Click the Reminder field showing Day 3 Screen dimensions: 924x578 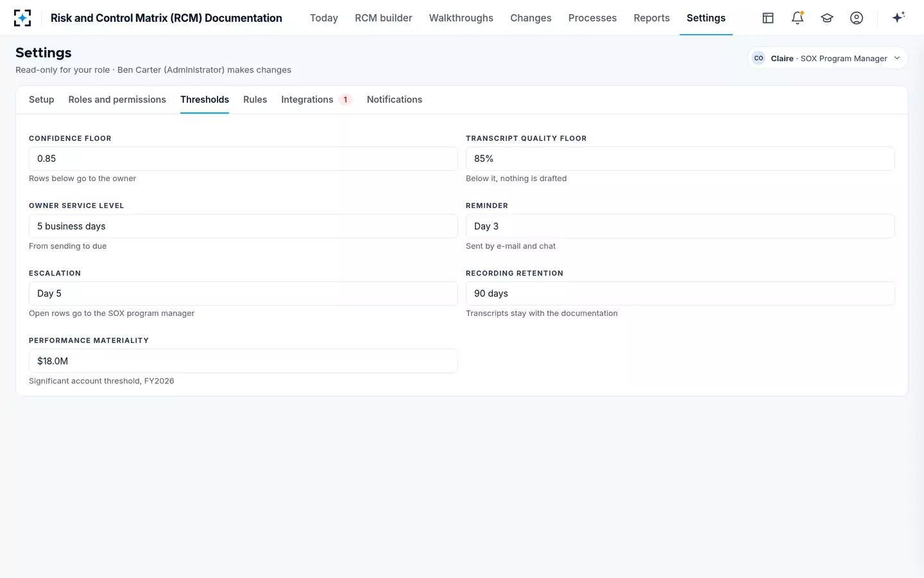point(680,226)
